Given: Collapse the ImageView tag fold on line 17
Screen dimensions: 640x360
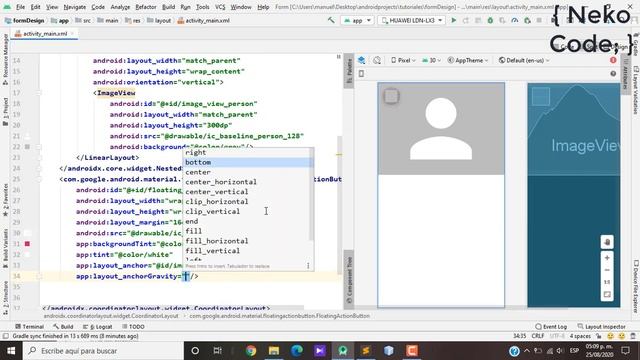Looking at the screenshot, I should [39, 93].
